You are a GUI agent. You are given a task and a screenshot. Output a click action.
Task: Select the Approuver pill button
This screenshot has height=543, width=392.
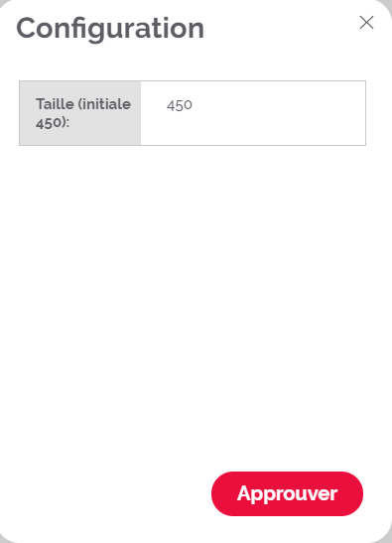click(x=287, y=493)
